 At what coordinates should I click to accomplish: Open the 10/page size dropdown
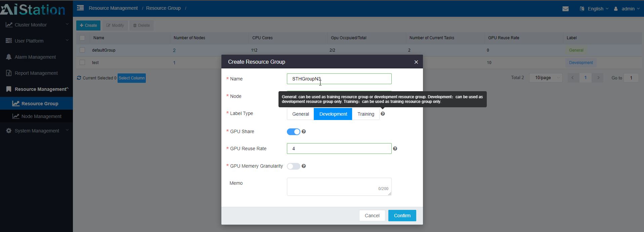click(x=546, y=78)
